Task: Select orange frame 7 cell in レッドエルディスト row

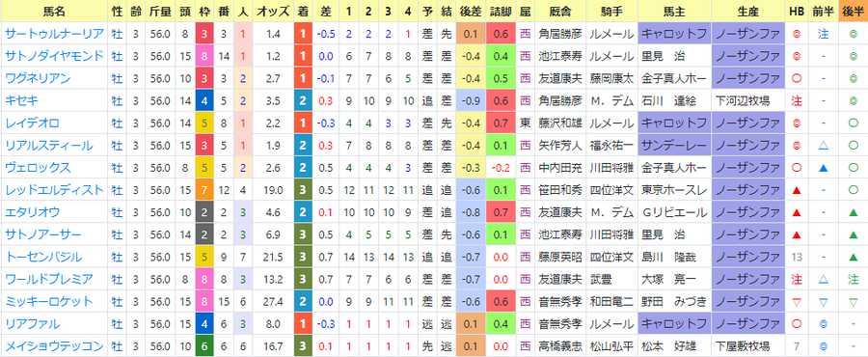Action: pyautogui.click(x=204, y=190)
